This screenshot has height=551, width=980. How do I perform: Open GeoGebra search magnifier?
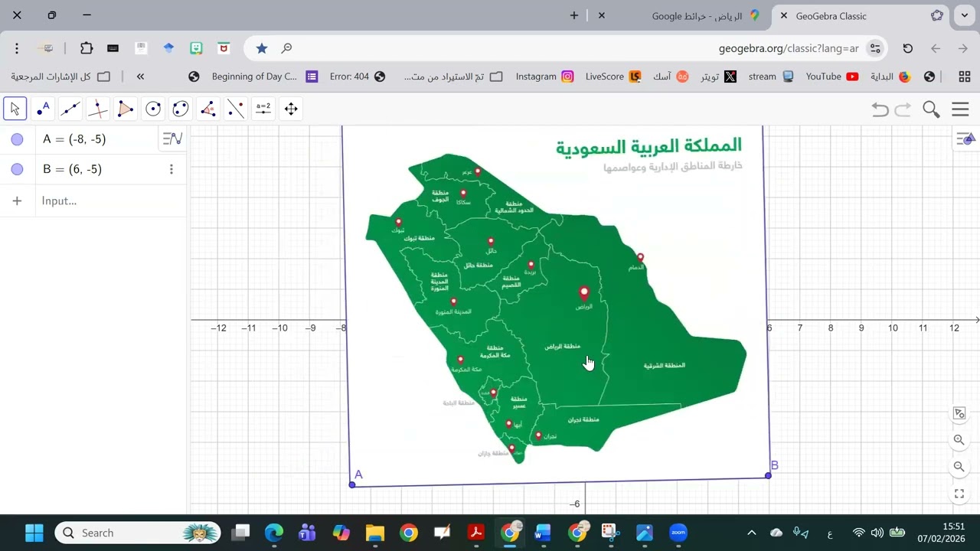[x=931, y=109]
